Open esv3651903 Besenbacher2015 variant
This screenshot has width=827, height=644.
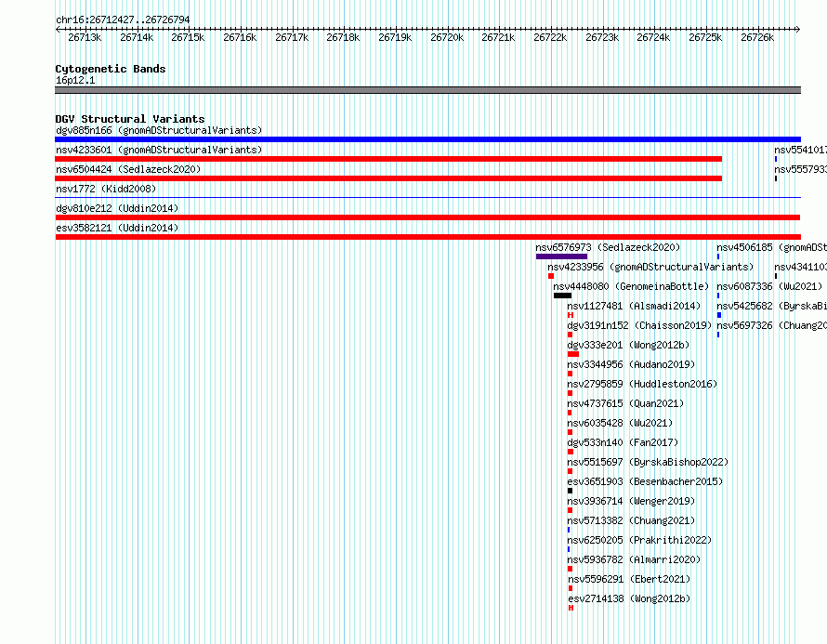(645, 481)
